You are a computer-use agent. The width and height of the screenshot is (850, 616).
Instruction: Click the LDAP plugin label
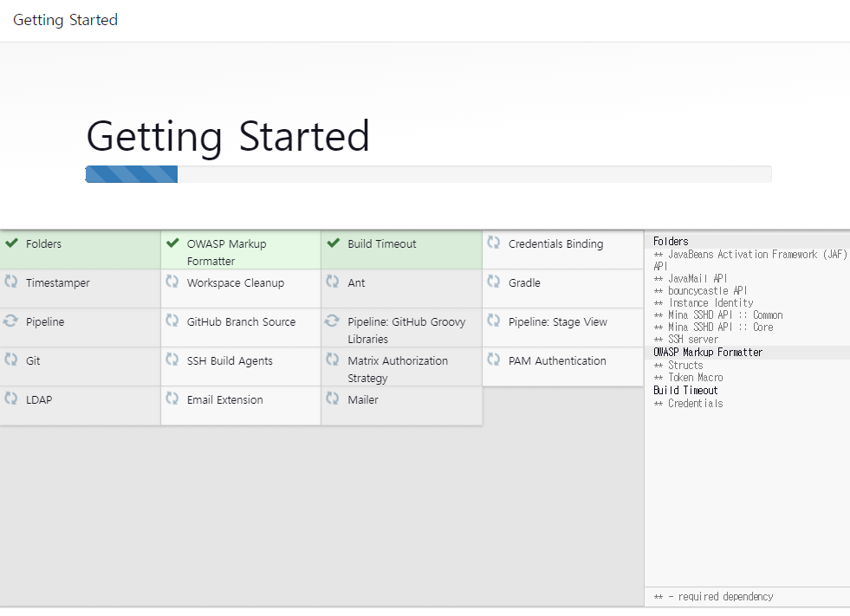click(39, 400)
